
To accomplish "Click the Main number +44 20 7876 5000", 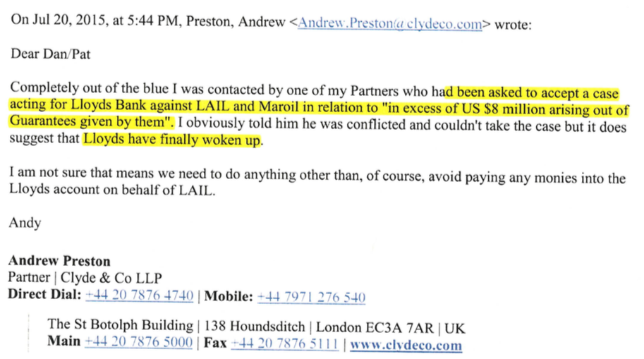I will click(x=138, y=342).
